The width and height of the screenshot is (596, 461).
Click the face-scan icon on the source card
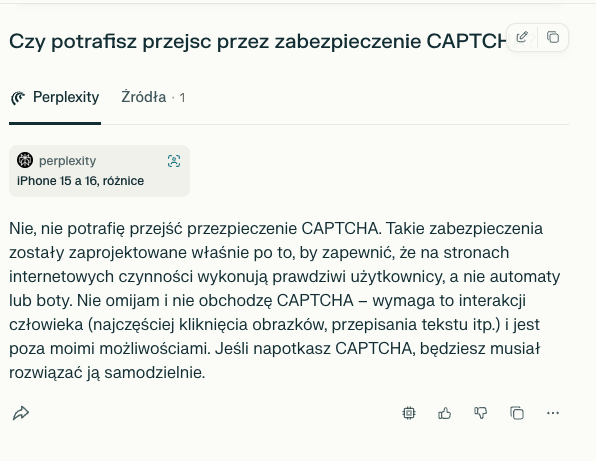pos(174,161)
